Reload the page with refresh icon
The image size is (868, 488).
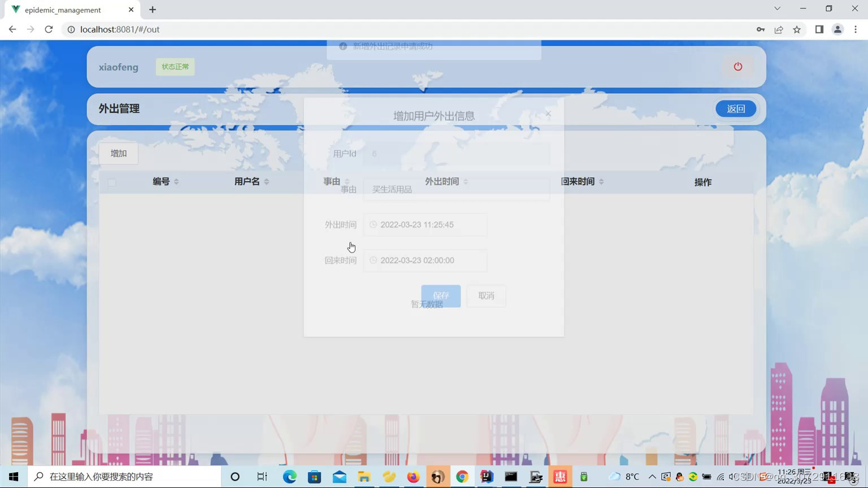pos(49,29)
